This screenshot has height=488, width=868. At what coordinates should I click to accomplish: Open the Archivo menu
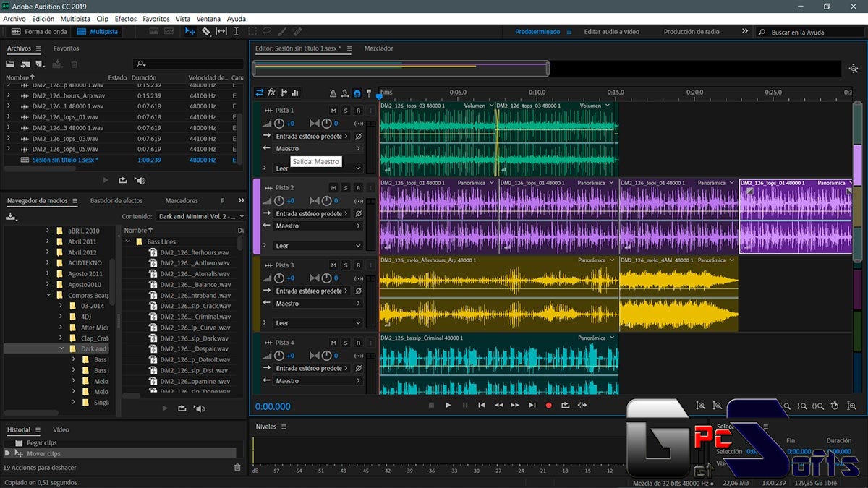point(14,19)
